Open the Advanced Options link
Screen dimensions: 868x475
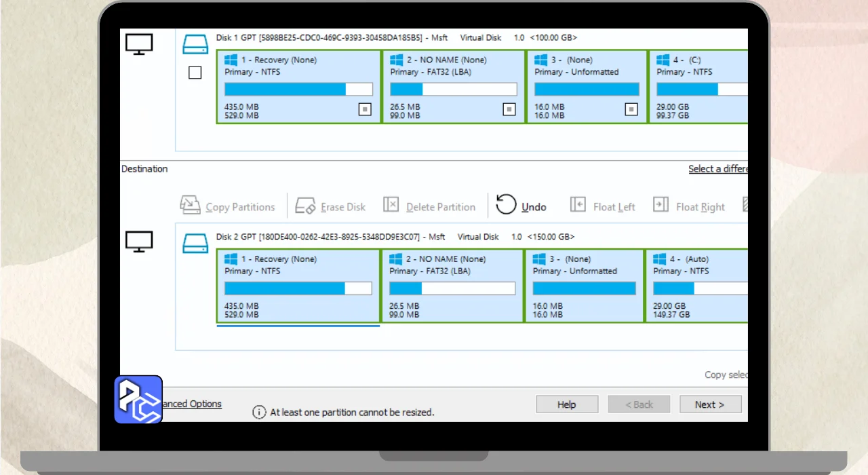pyautogui.click(x=192, y=404)
